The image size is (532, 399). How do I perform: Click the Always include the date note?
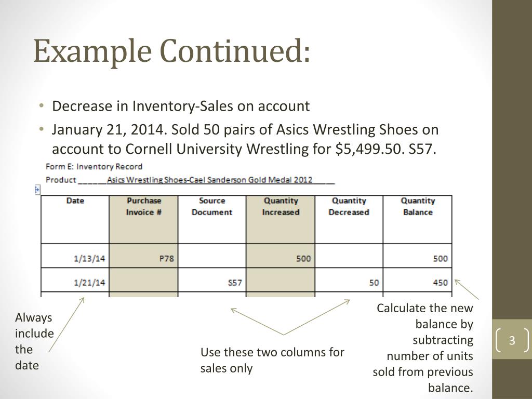34,341
